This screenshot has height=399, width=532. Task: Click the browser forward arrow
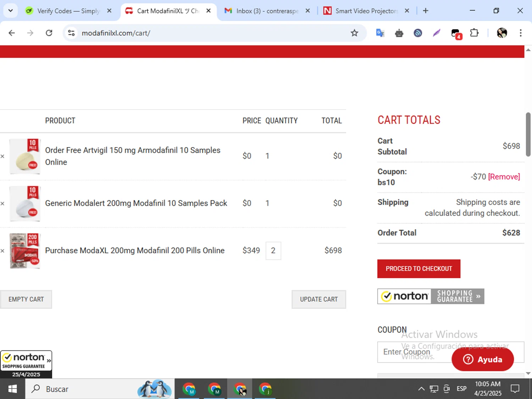click(31, 33)
